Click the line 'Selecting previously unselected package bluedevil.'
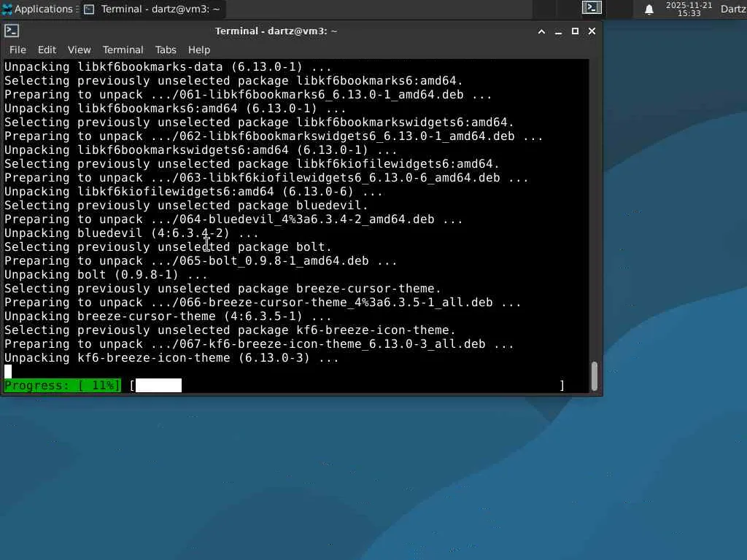The width and height of the screenshot is (747, 560). pos(186,206)
